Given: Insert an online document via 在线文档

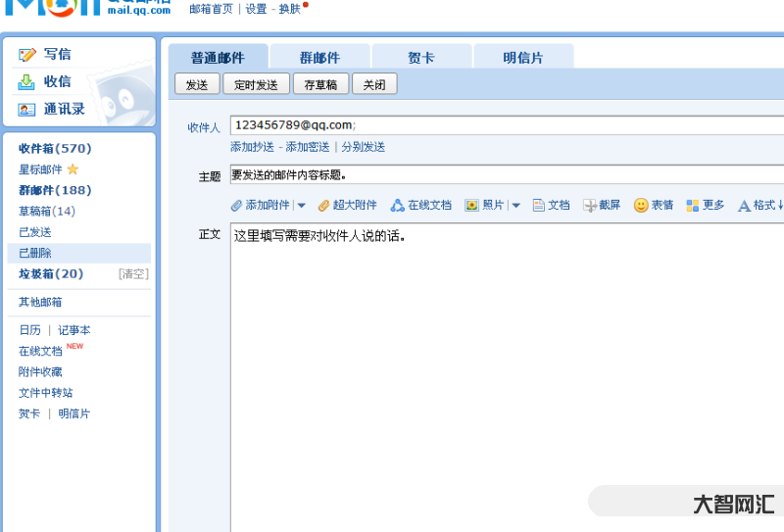Looking at the screenshot, I should 397,206.
